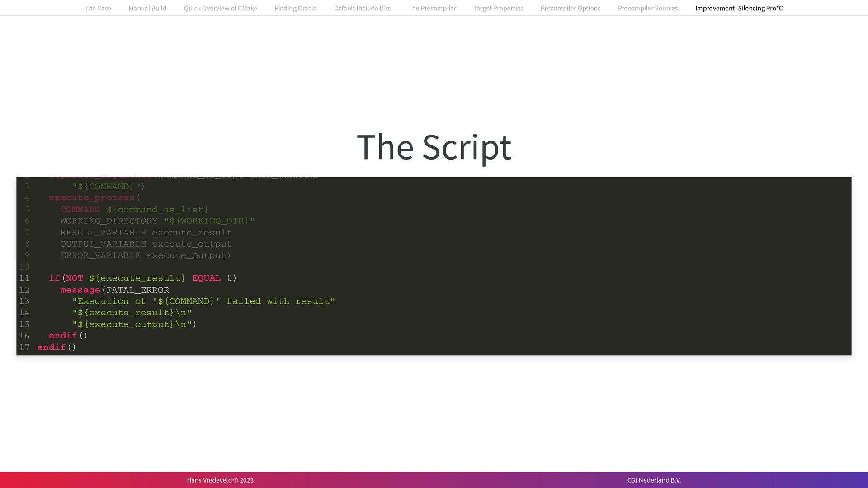Image resolution: width=868 pixels, height=488 pixels.
Task: Click the message(FATAL_ERROR line
Action: pyautogui.click(x=114, y=290)
